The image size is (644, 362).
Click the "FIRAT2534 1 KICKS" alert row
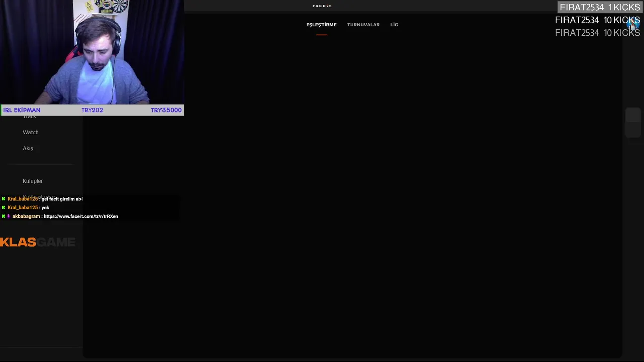coord(600,7)
